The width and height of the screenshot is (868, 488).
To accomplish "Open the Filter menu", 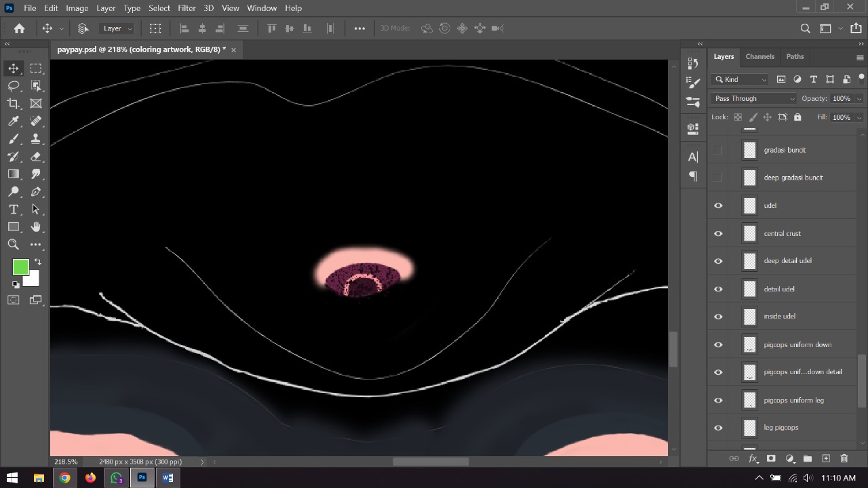I will tap(186, 8).
